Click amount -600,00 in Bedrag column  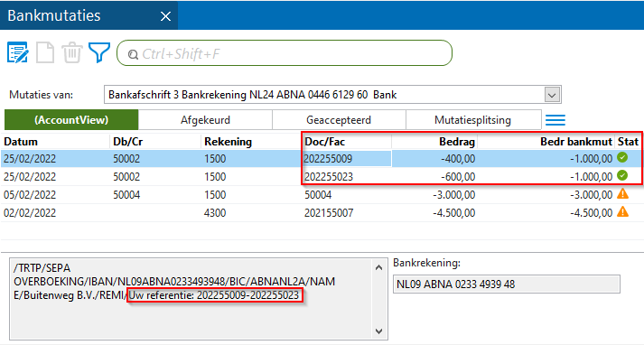click(x=458, y=177)
